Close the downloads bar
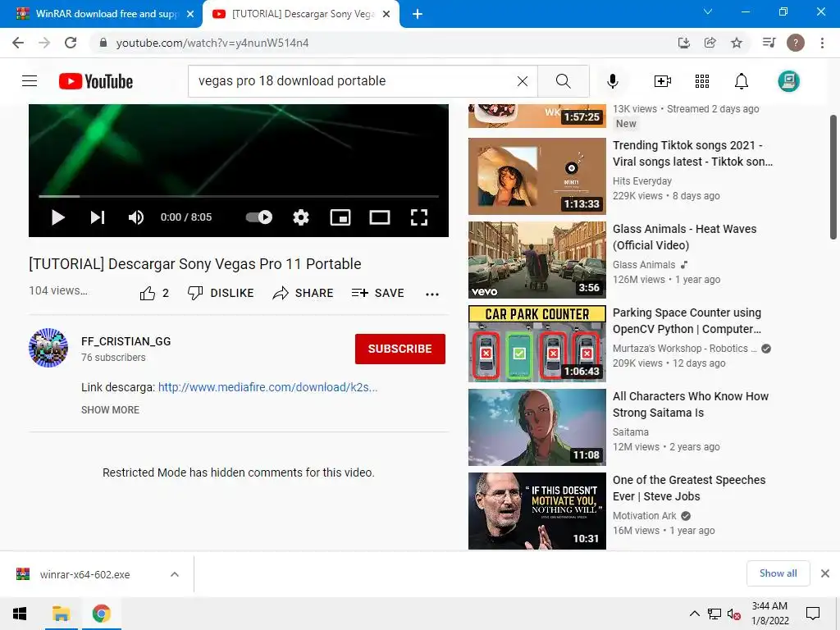Screen dimensions: 840x630 [825, 573]
